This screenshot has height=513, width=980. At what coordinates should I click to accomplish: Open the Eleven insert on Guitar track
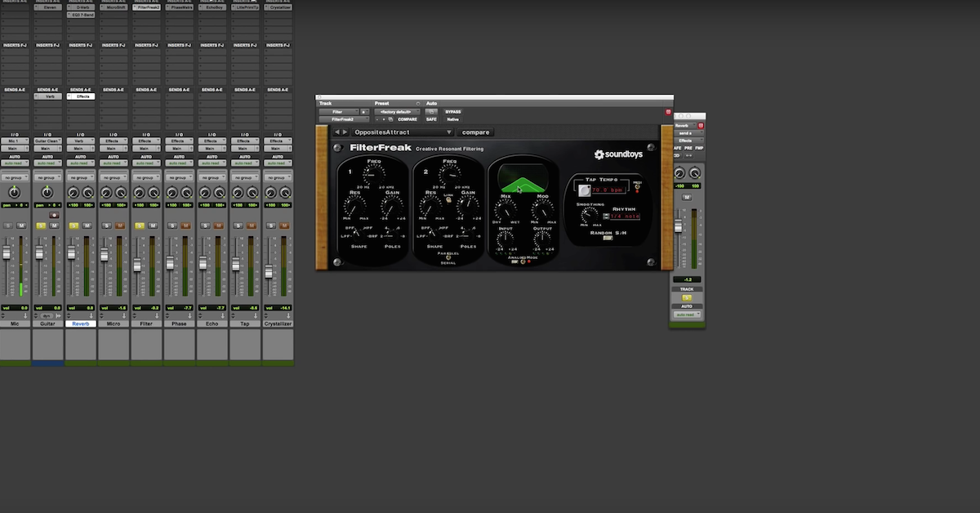coord(47,7)
